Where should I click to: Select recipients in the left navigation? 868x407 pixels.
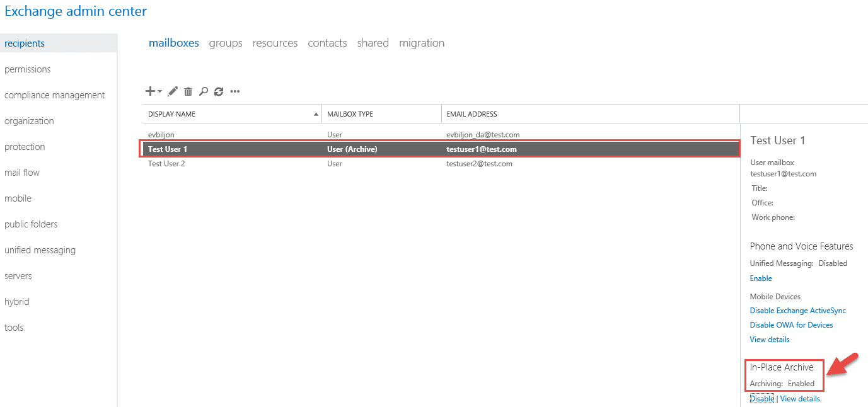59,43
